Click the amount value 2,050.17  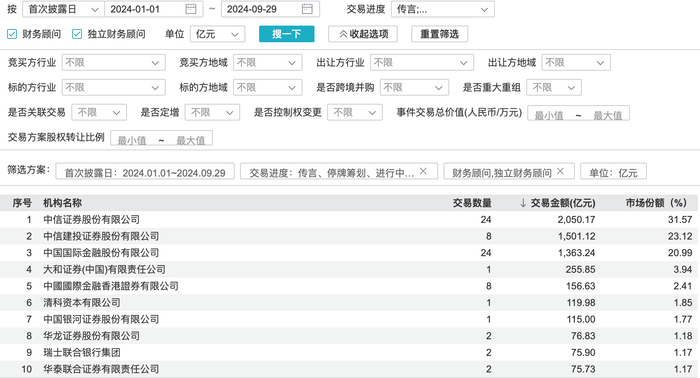click(x=576, y=220)
